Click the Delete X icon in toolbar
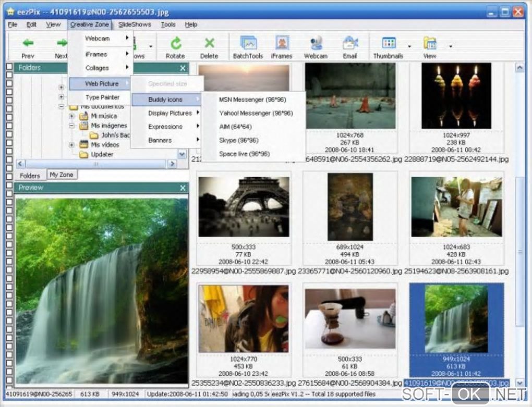 coord(209,43)
